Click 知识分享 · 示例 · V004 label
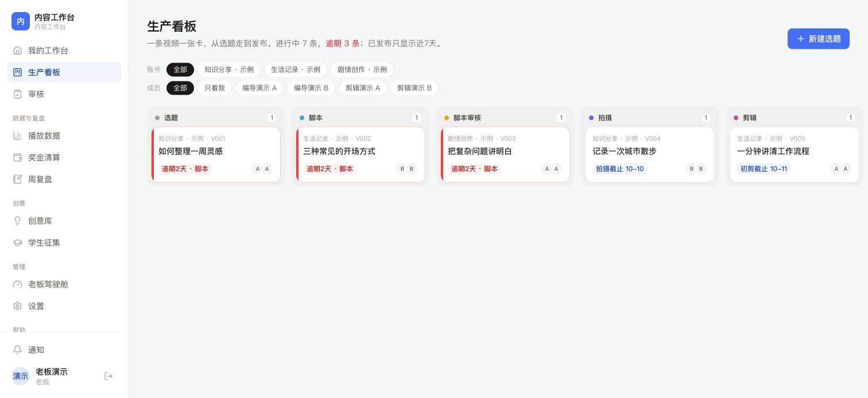 point(626,139)
